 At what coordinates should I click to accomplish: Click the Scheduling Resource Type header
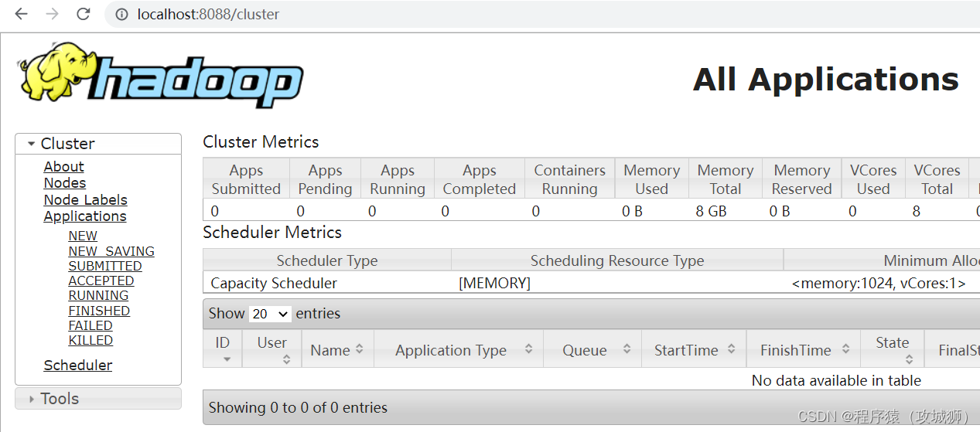point(617,260)
